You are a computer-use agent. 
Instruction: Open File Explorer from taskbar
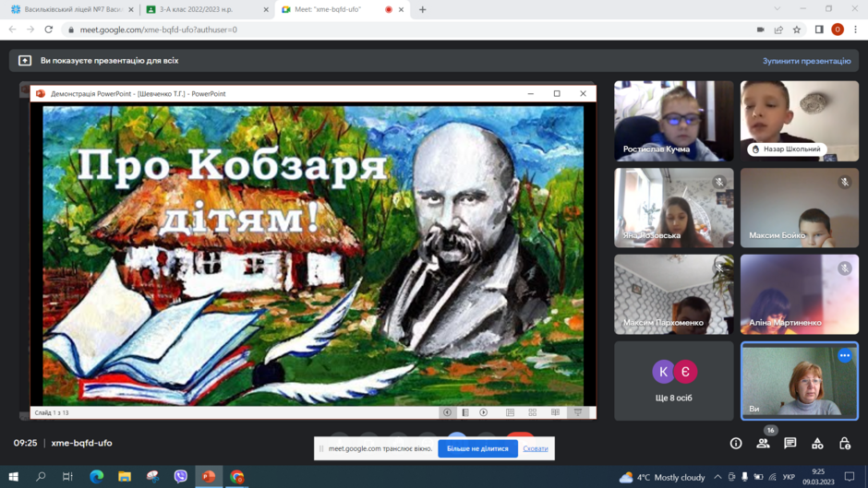(125, 476)
